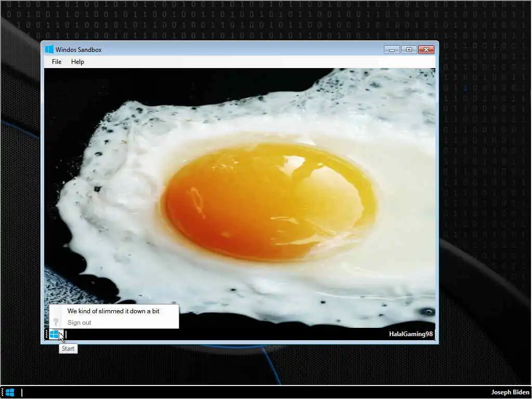Image resolution: width=532 pixels, height=399 pixels.
Task: Click the sandbox Start button icon
Action: pyautogui.click(x=55, y=335)
